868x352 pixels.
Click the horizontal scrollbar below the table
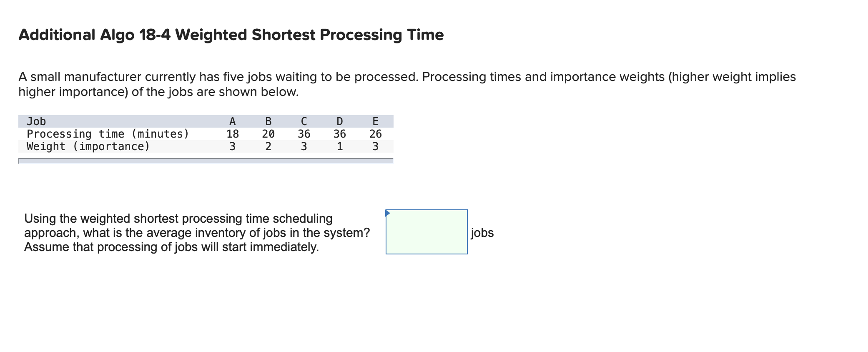[x=206, y=161]
